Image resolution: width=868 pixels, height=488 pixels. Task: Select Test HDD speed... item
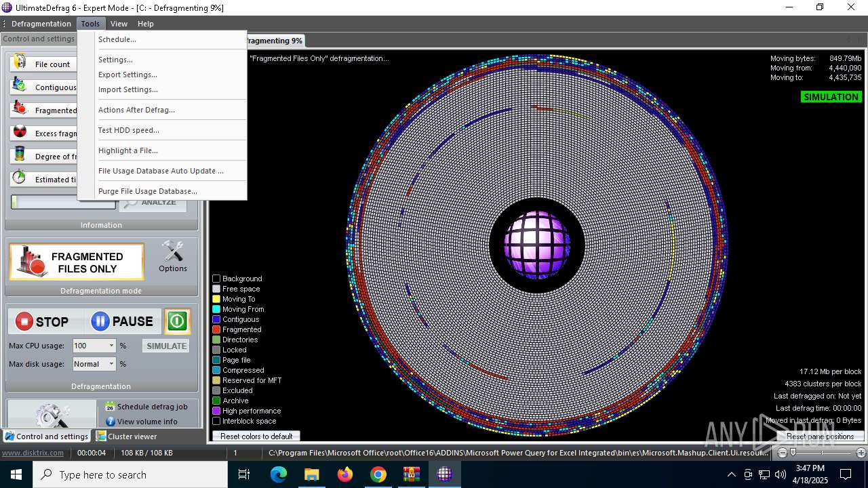tap(161, 130)
